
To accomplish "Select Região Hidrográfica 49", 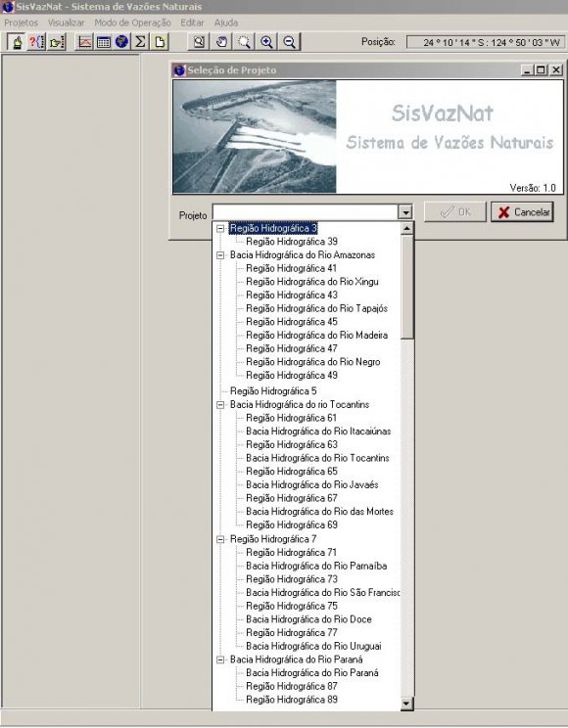I will tap(292, 375).
